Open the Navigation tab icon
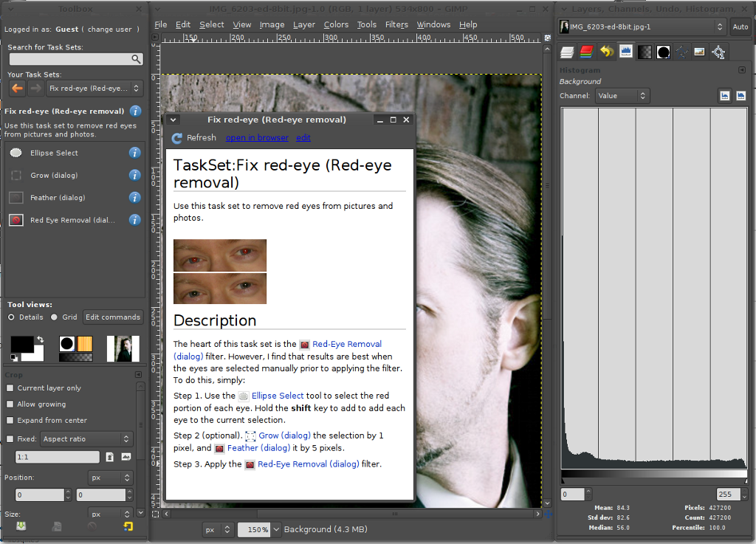This screenshot has height=544, width=756. 718,52
